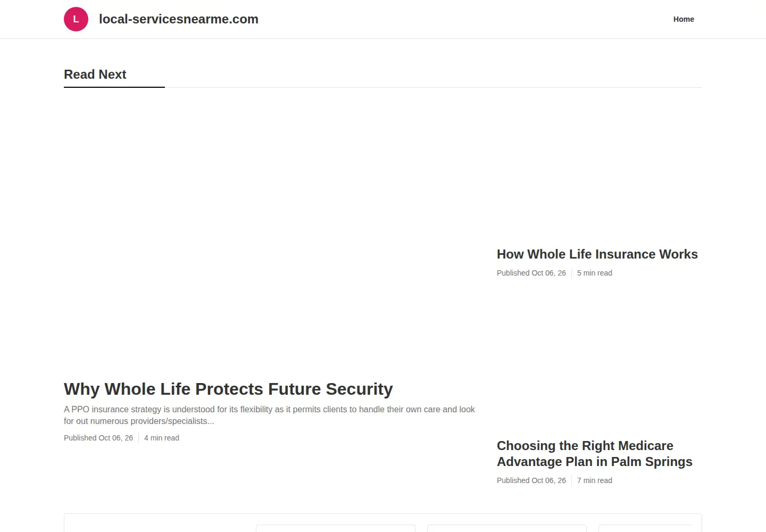Click the pink circular L logo
This screenshot has width=766, height=532.
[76, 19]
